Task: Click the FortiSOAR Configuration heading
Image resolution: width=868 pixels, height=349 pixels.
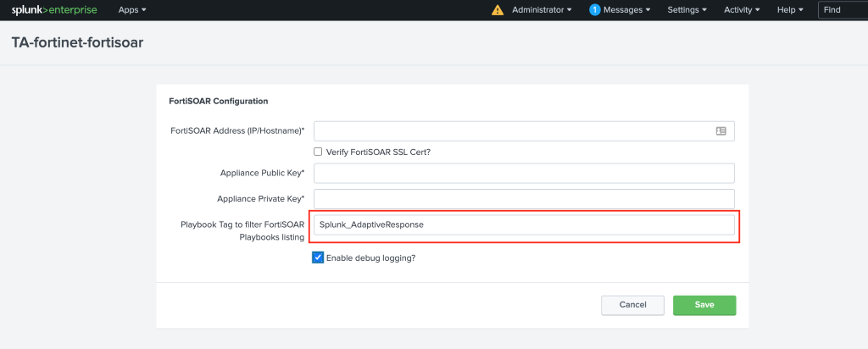Action: coord(218,101)
